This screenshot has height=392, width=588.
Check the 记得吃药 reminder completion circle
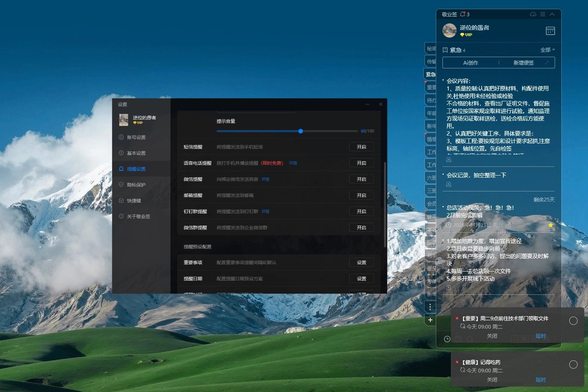(x=573, y=364)
